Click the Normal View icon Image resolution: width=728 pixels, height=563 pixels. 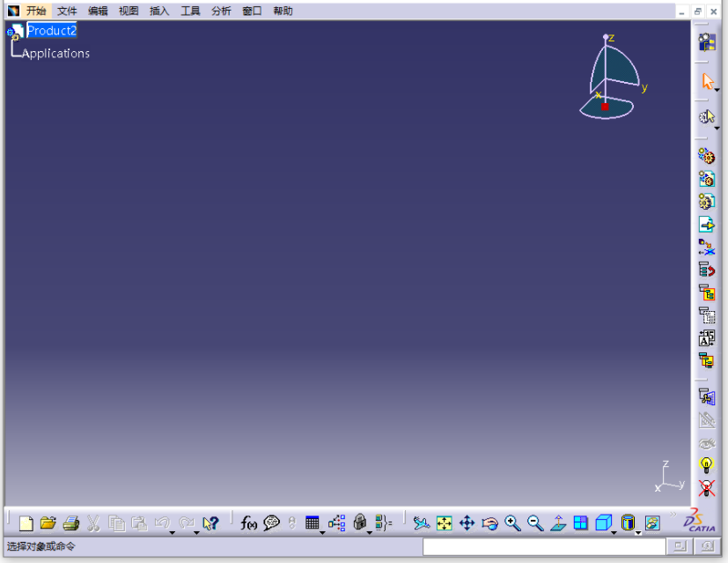click(x=558, y=523)
